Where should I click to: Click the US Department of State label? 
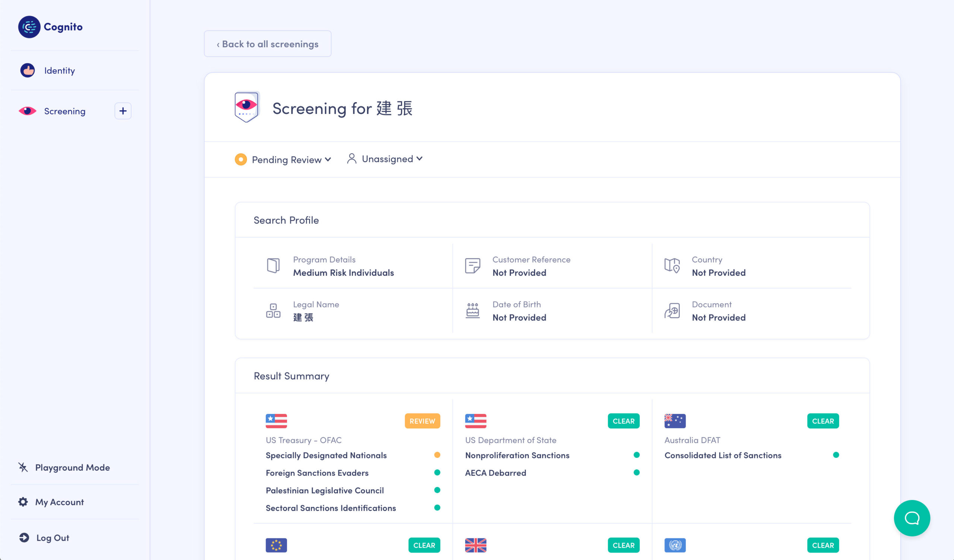[511, 440]
